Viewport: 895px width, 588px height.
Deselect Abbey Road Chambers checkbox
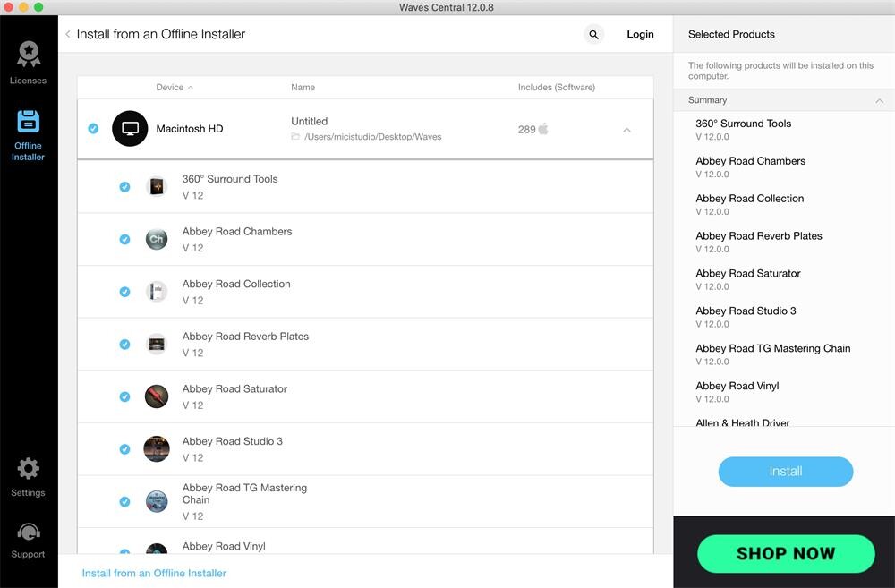click(x=124, y=239)
